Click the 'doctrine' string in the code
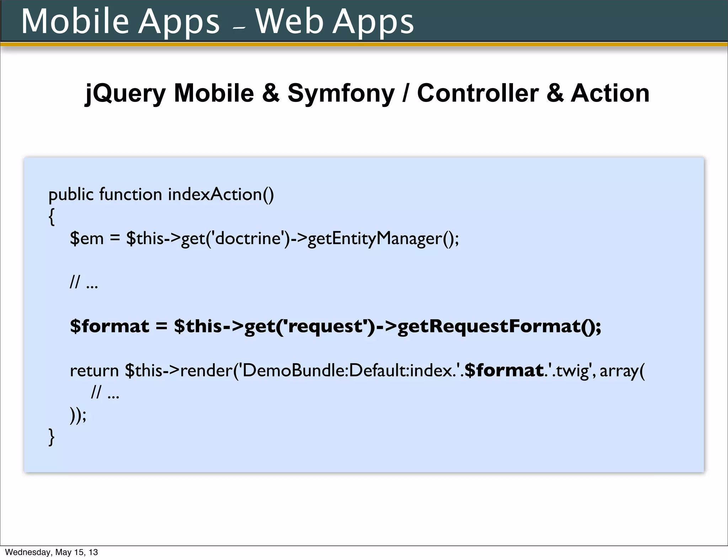The width and height of the screenshot is (728, 560). 248,238
